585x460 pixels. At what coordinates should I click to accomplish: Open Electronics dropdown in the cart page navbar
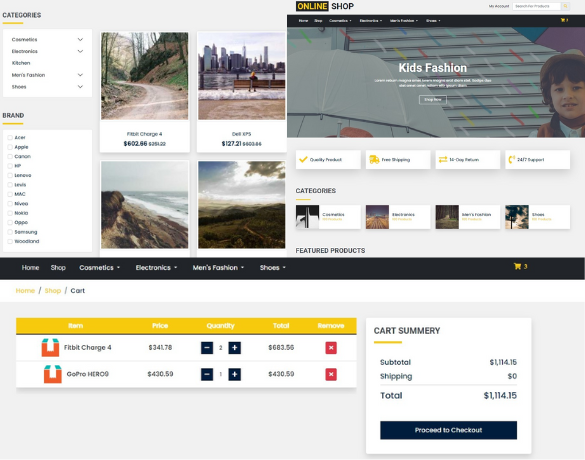[x=156, y=267]
